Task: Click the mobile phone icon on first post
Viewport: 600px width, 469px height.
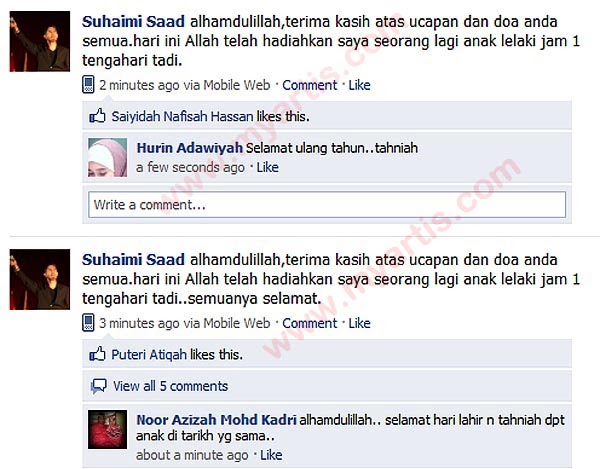Action: click(88, 85)
